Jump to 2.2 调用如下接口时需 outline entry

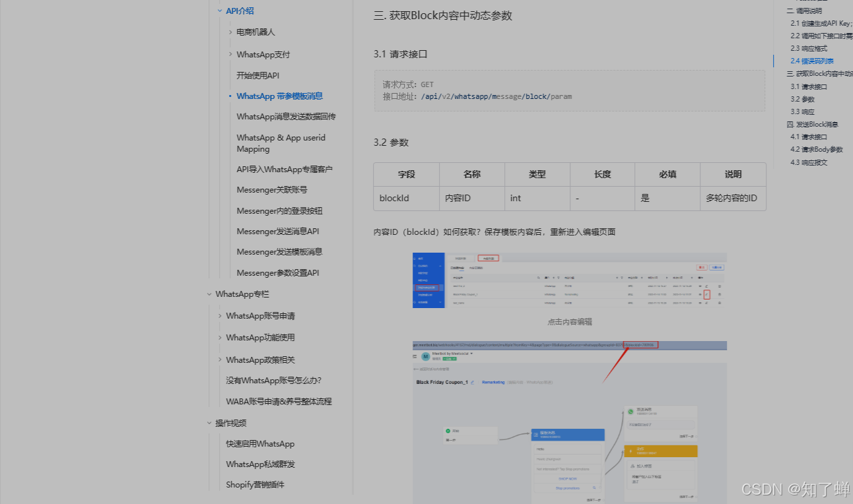pos(821,36)
